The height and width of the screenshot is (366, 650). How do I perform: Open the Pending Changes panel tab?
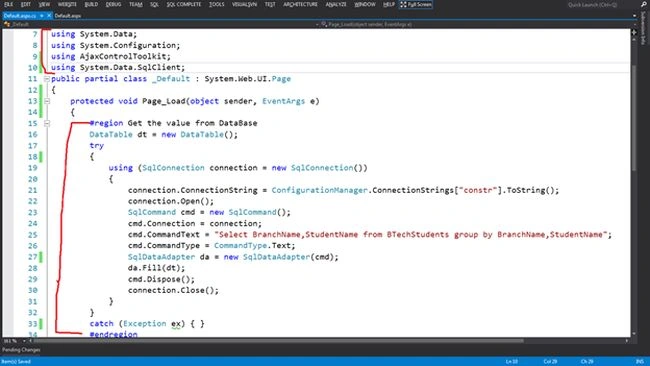coord(21,350)
